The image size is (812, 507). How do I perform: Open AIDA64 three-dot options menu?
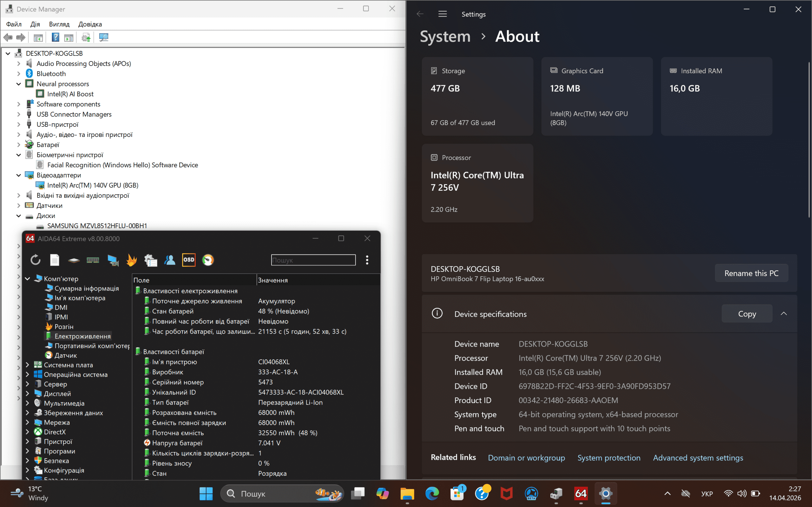(367, 260)
